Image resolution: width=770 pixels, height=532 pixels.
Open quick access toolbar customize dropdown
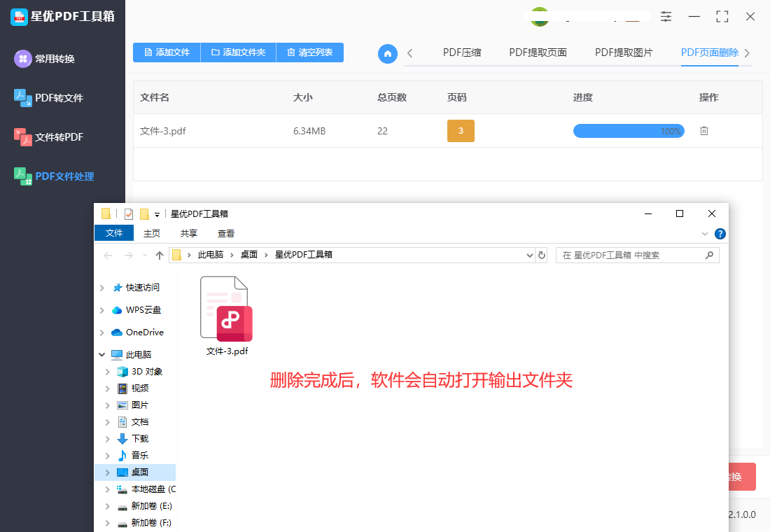157,214
